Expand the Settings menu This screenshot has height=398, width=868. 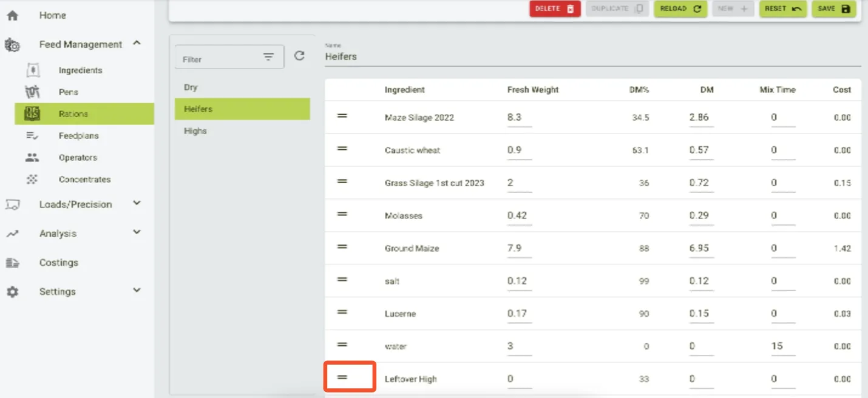(137, 291)
